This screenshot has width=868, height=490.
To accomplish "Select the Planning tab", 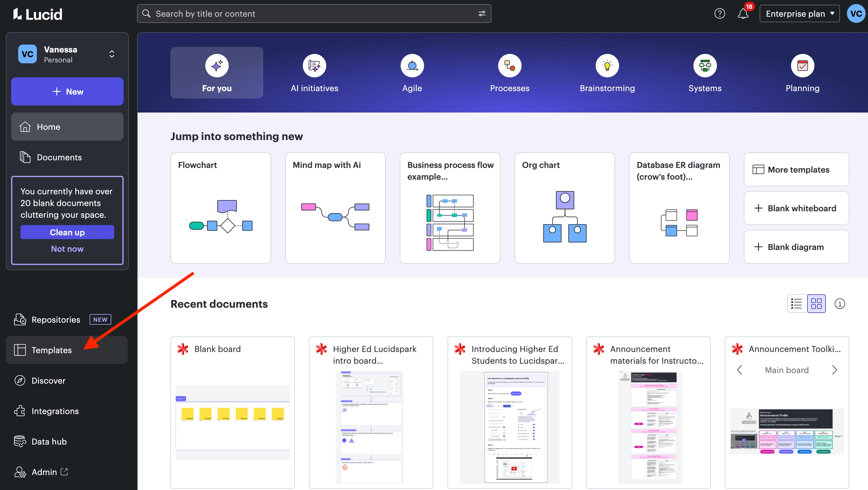I will 802,73.
